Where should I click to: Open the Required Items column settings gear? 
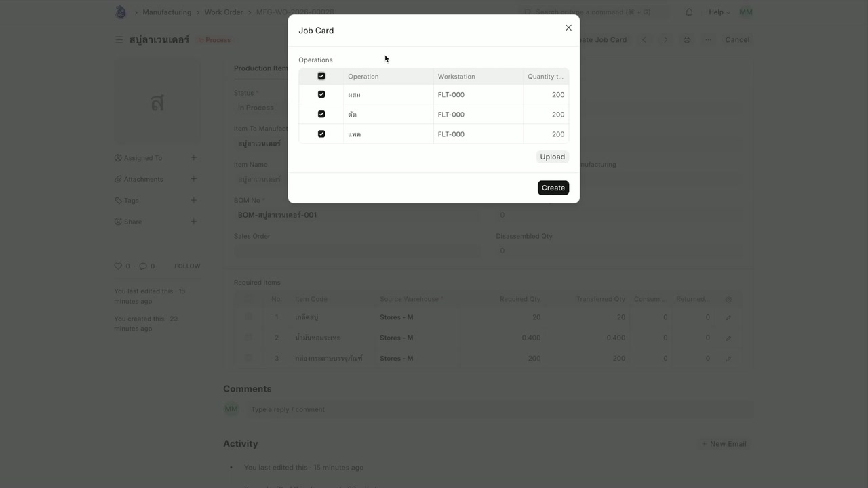[728, 299]
